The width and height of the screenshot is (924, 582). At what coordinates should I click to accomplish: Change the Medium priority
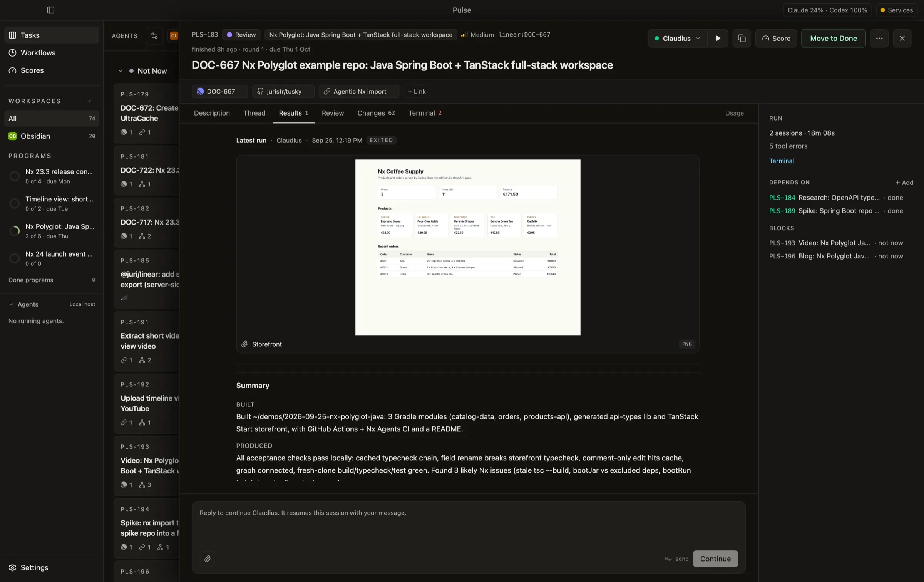tap(477, 35)
